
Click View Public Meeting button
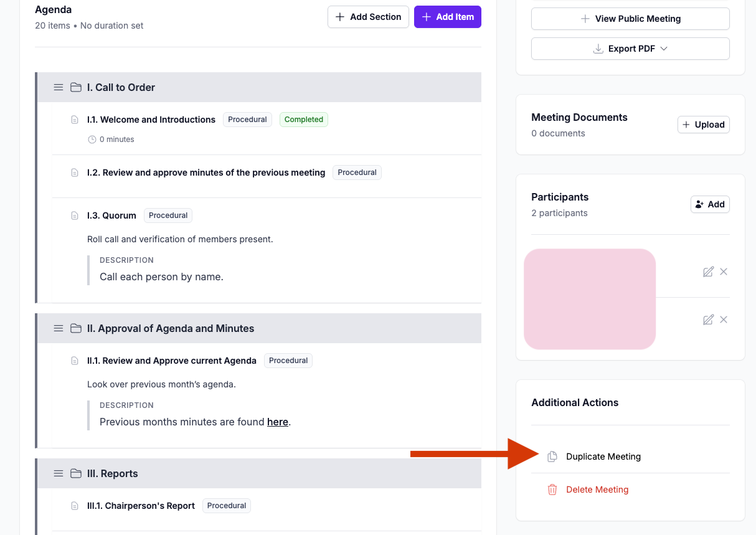pos(630,19)
